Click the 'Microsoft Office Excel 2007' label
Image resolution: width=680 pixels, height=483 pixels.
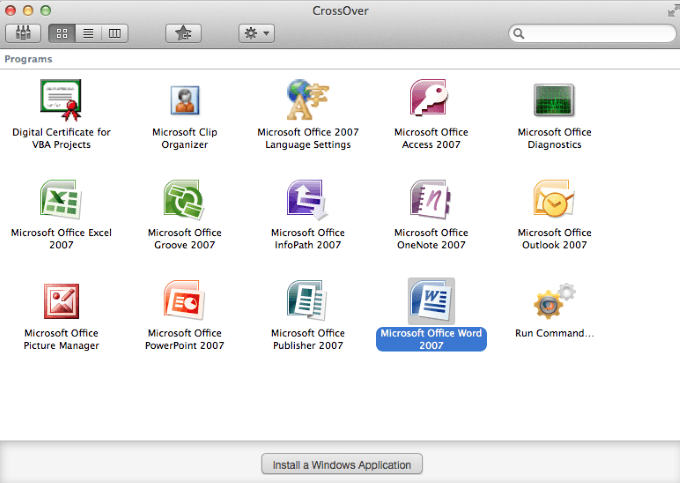61,238
